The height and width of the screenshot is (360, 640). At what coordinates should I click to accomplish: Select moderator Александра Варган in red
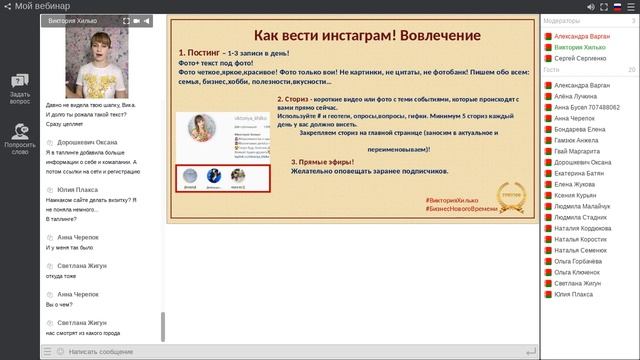(x=582, y=36)
